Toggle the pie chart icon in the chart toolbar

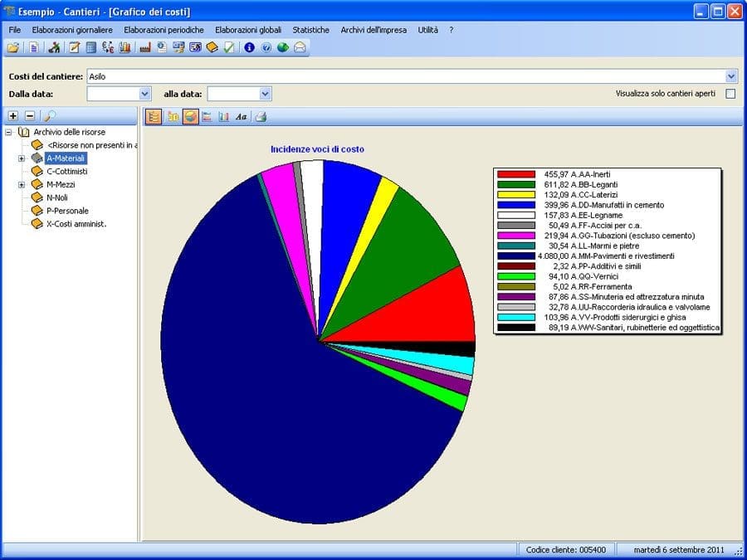(x=191, y=117)
